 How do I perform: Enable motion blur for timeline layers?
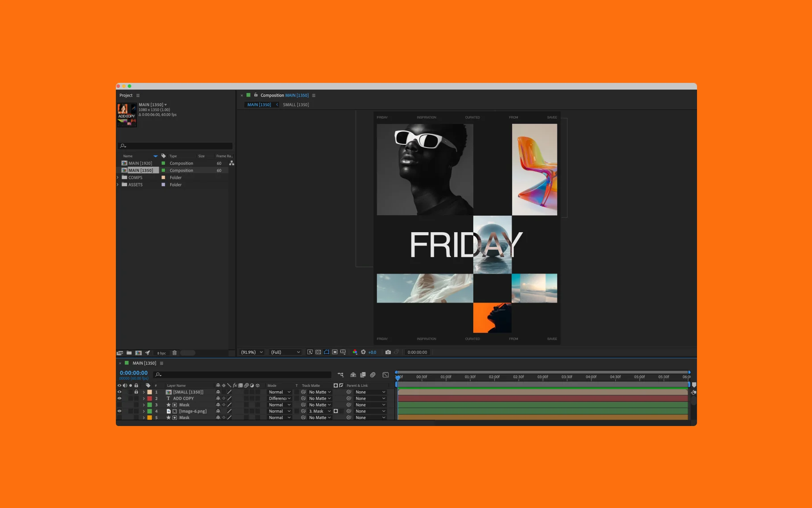[373, 375]
